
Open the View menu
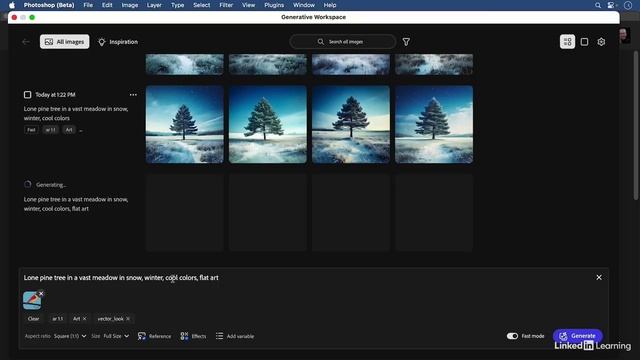(248, 5)
